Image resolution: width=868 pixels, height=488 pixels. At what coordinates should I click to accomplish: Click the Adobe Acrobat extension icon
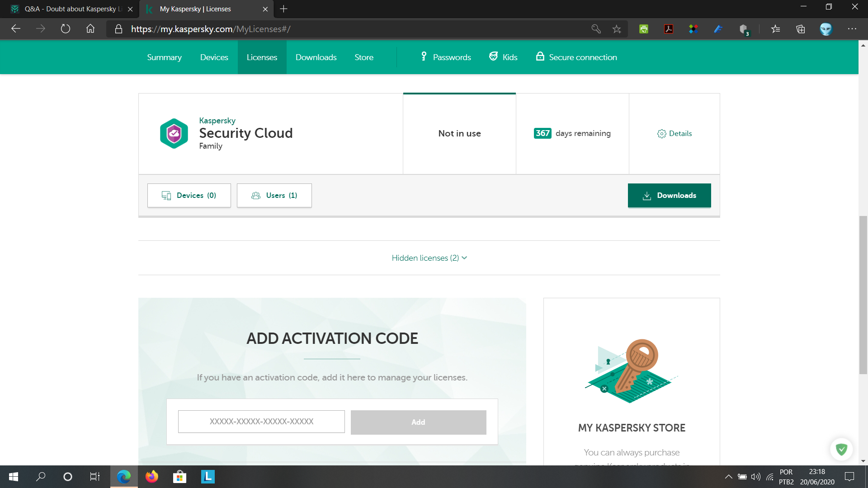(669, 29)
